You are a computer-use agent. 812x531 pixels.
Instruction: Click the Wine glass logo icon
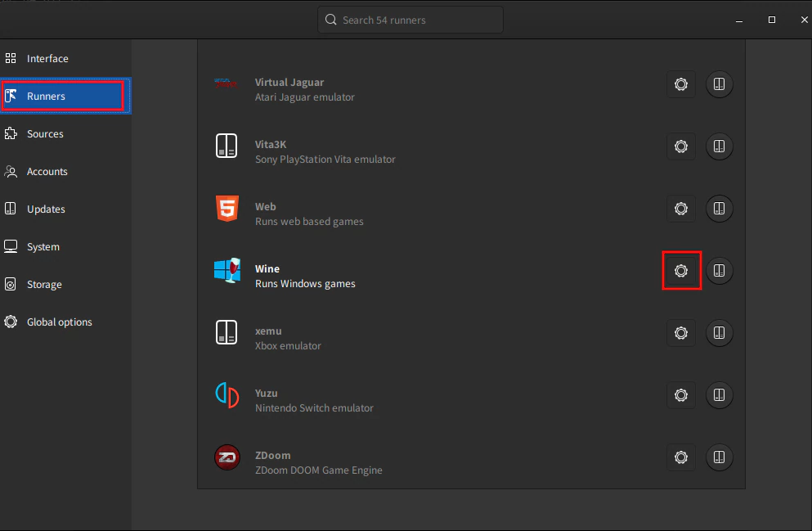pos(227,271)
